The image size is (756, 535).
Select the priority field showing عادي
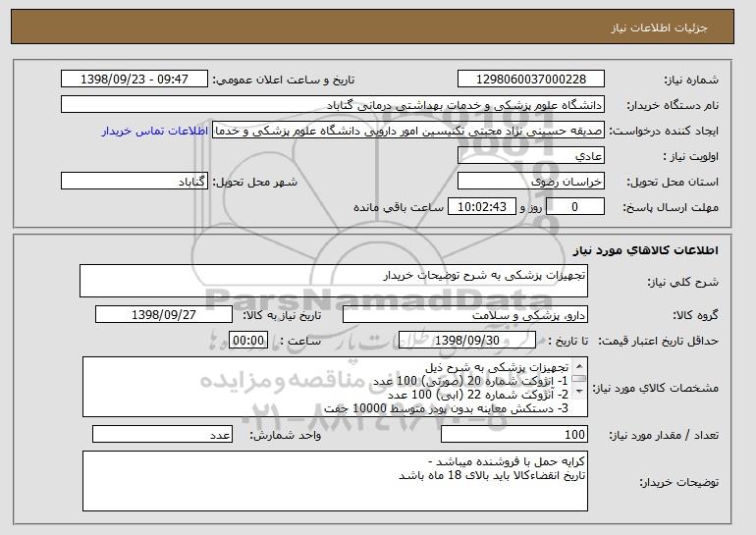coord(531,156)
